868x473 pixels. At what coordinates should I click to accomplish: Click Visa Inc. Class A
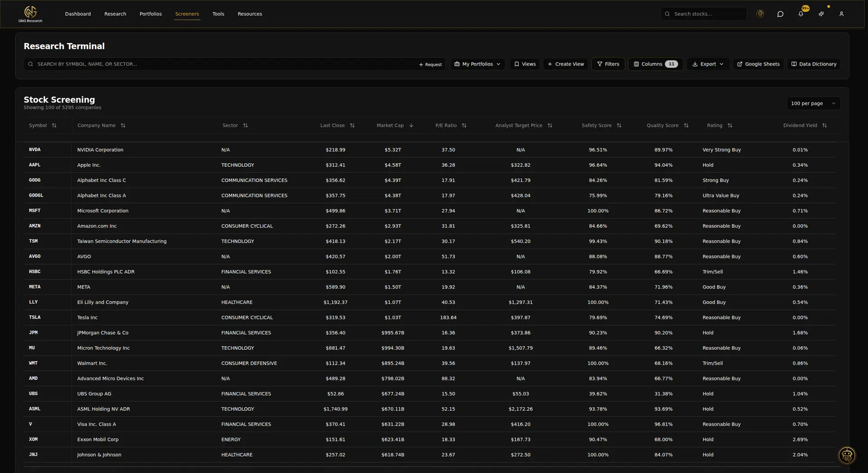[96, 424]
